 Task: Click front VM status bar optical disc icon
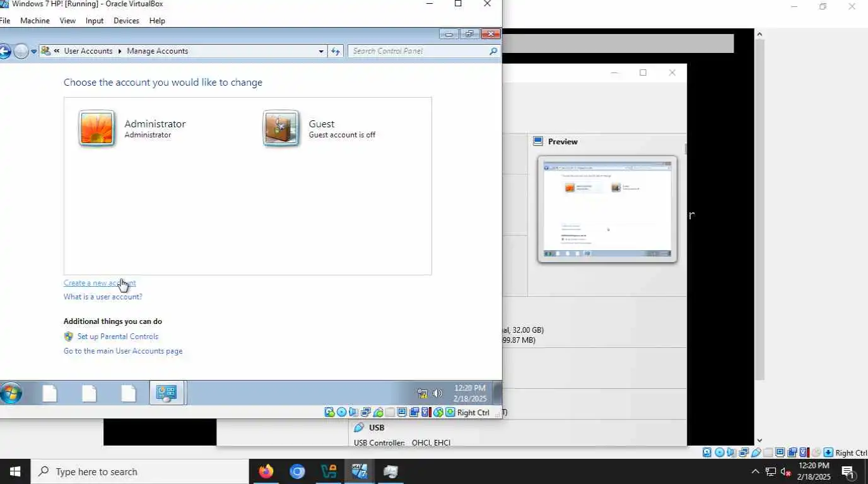click(341, 412)
